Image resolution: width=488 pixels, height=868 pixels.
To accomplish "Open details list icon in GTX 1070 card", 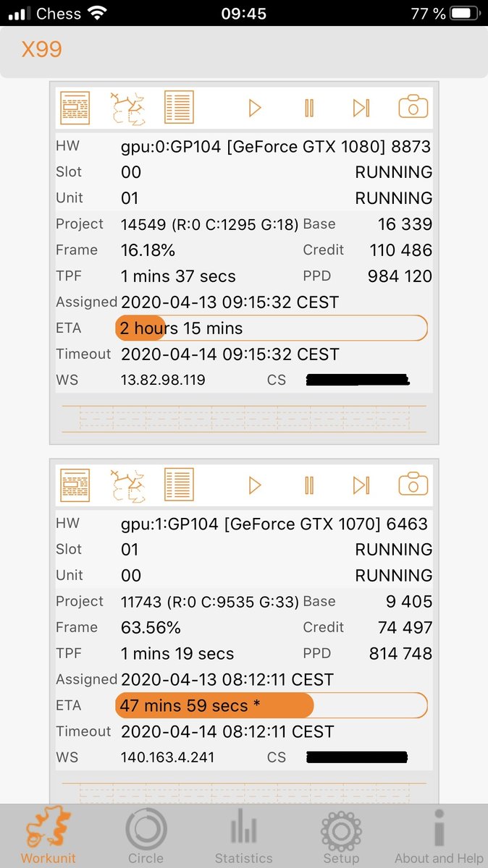I will (179, 485).
